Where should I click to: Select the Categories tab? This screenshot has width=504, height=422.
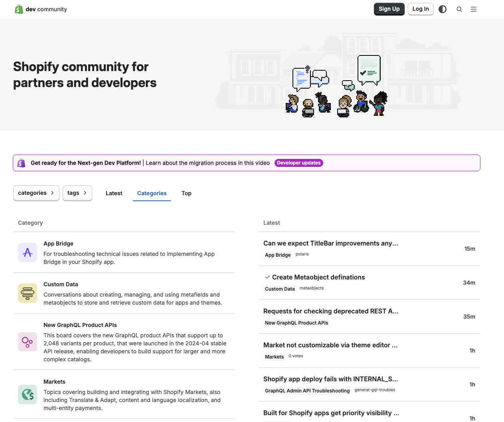point(152,193)
